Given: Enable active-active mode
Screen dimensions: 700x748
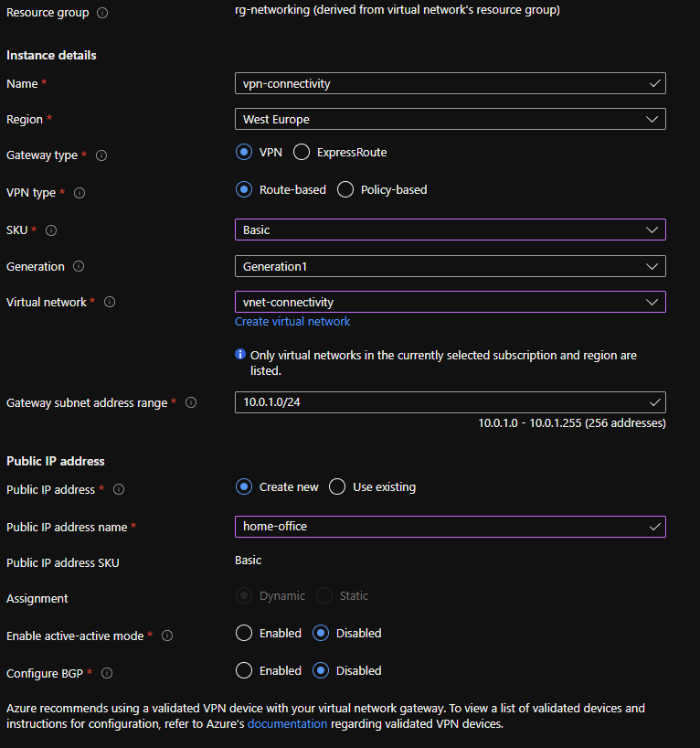Looking at the screenshot, I should pos(244,633).
